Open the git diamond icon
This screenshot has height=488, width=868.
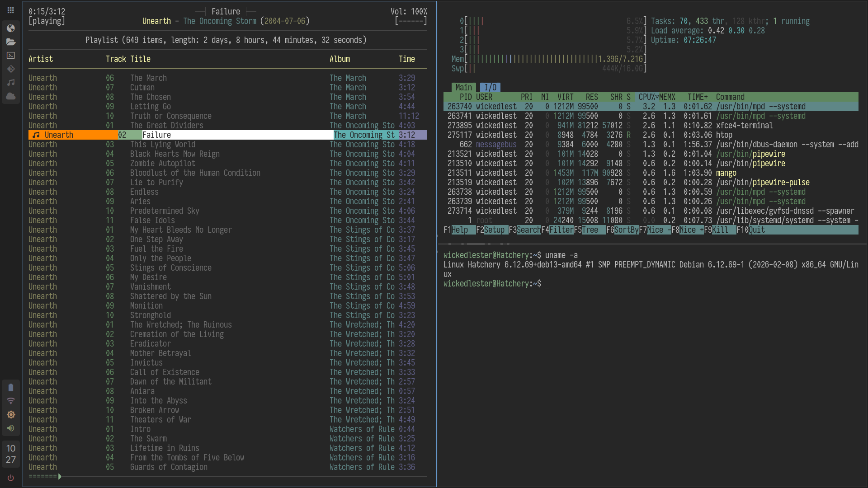pos(11,69)
